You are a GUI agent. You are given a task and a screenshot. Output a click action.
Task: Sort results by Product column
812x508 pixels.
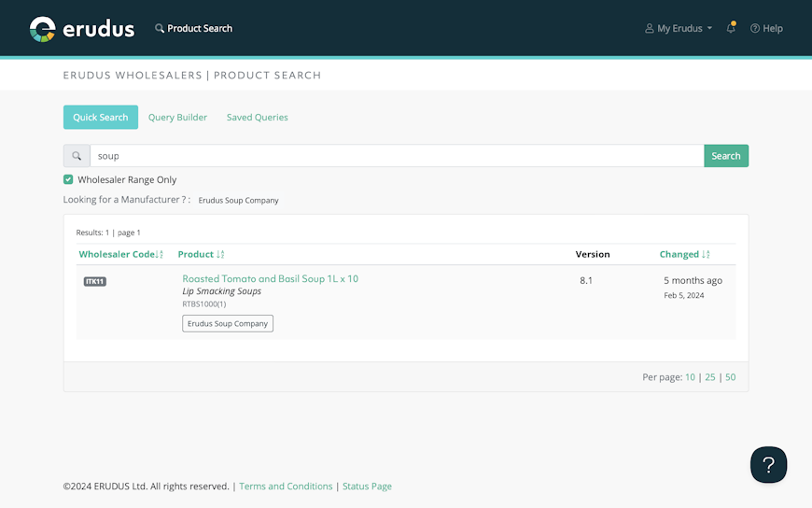201,254
